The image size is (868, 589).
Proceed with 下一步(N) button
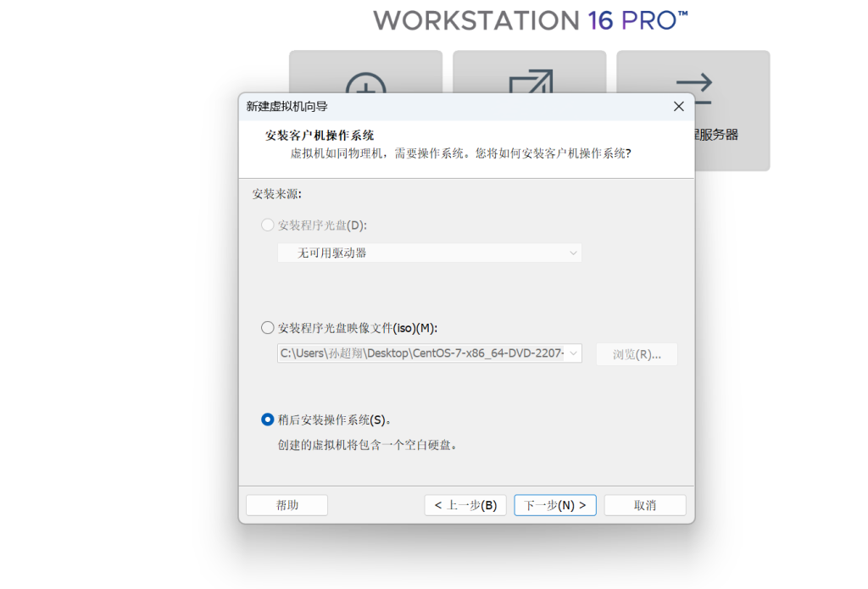point(555,505)
